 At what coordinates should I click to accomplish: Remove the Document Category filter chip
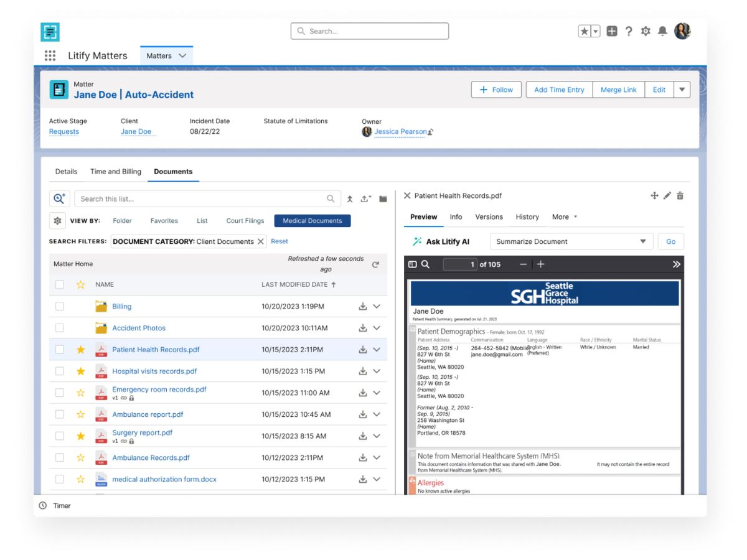(x=261, y=241)
